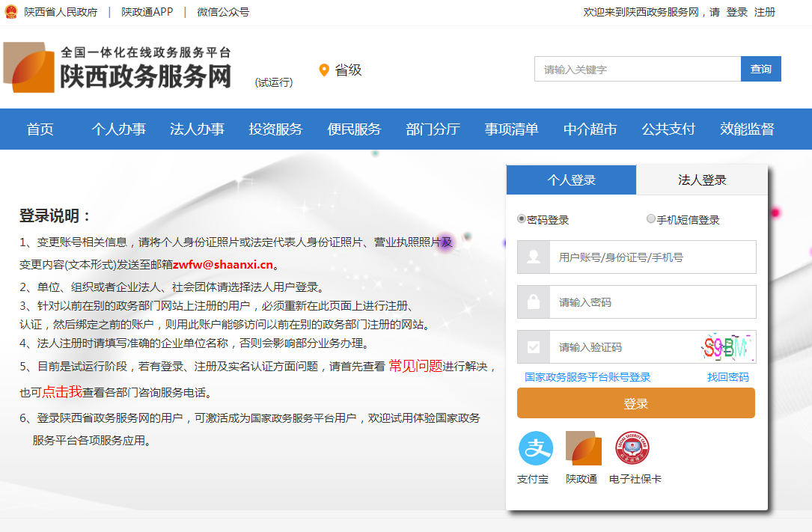
Task: Open the 公共支付 menu item
Action: [668, 129]
